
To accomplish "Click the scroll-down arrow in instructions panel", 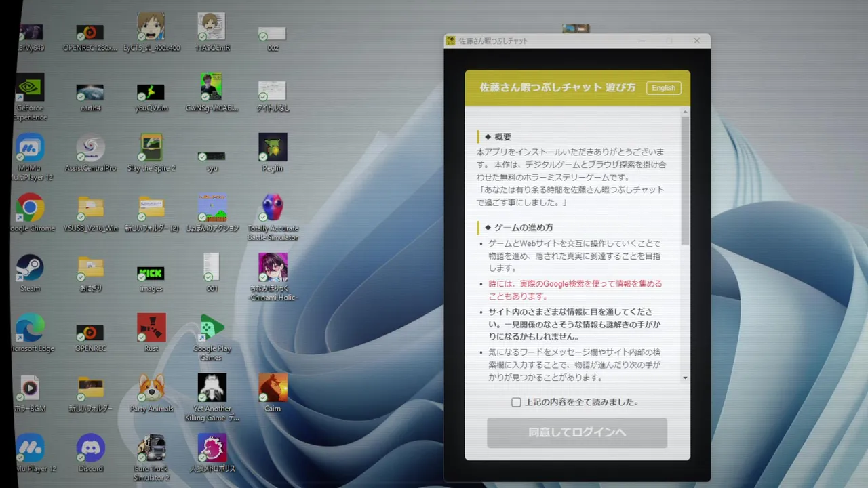I will 685,378.
